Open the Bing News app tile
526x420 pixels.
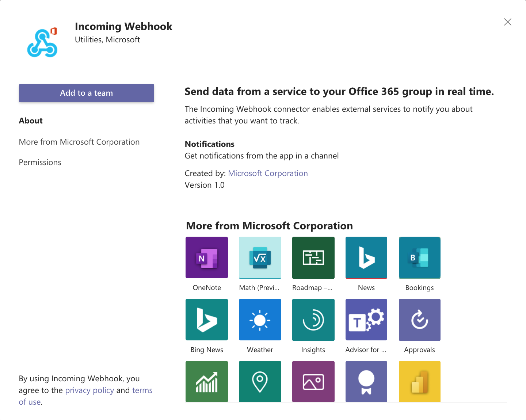pos(207,320)
